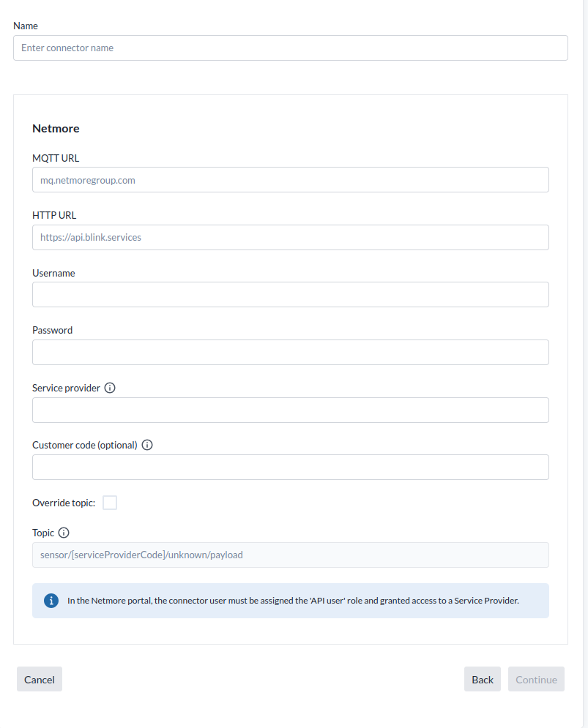Focus the connector Name input field
Viewport: 588px width, 728px height.
[290, 48]
